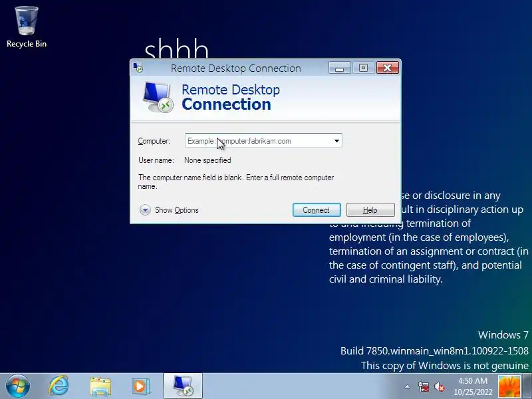This screenshot has height=399, width=532.
Task: Click the Remote Desktop Connection title bar text
Action: (236, 68)
